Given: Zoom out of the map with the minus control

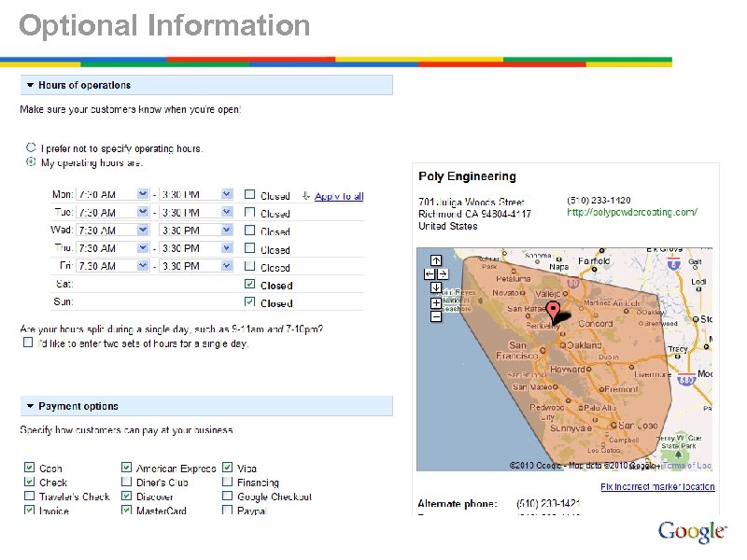Looking at the screenshot, I should coord(436,316).
